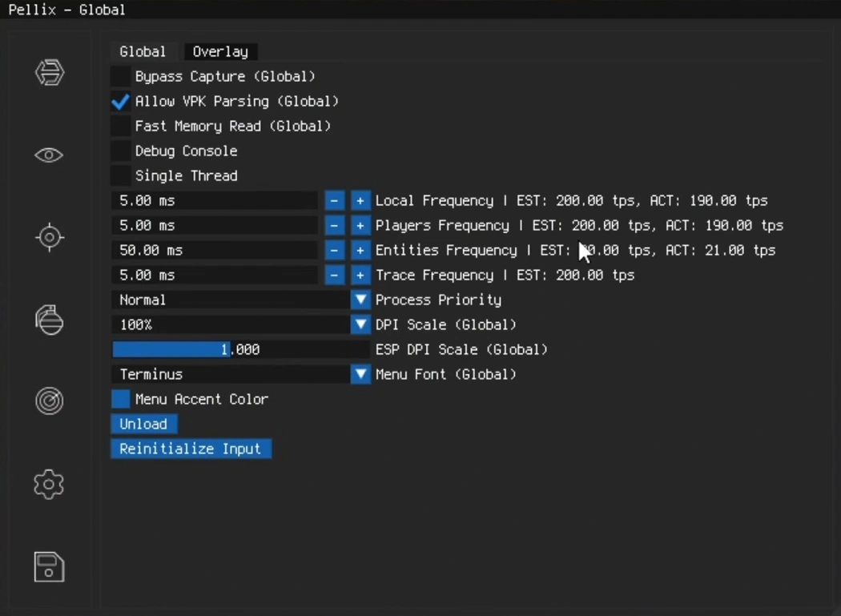Open the gear settings section in sidebar

[50, 484]
